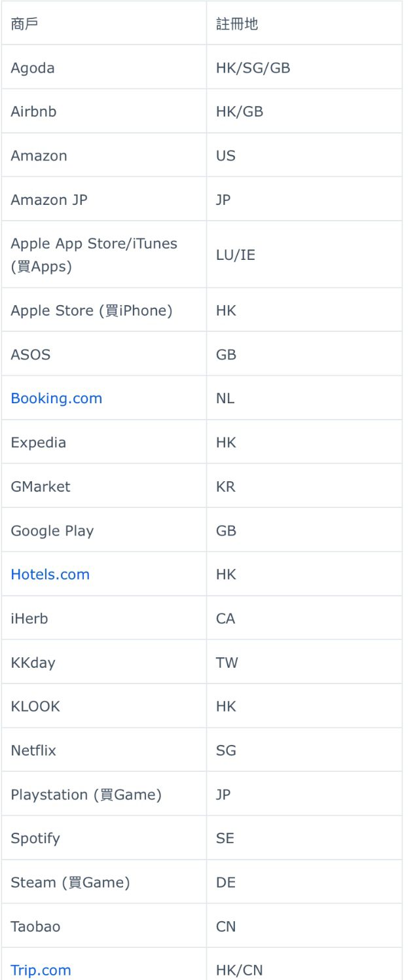Image resolution: width=417 pixels, height=980 pixels.
Task: Click the Apple Store (買iPhone) cell
Action: pos(103,310)
